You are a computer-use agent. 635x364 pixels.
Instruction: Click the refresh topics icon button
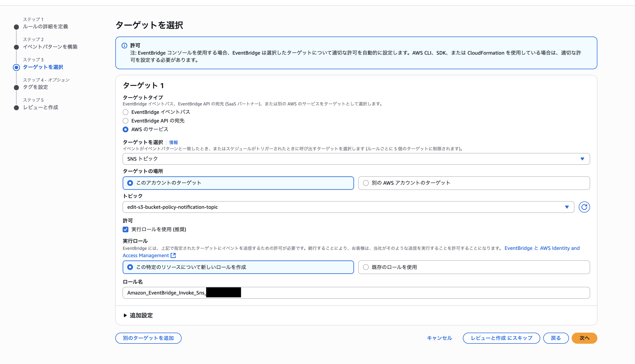click(584, 207)
